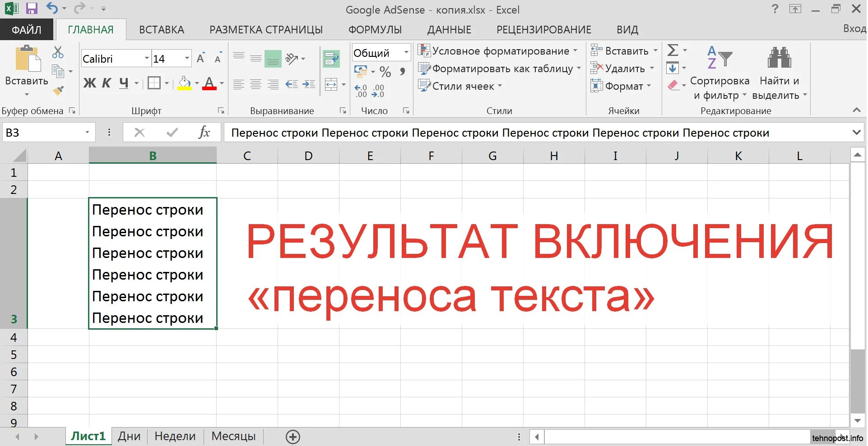Collapse the ribbon with the arrow
868x446 pixels.
[856, 110]
